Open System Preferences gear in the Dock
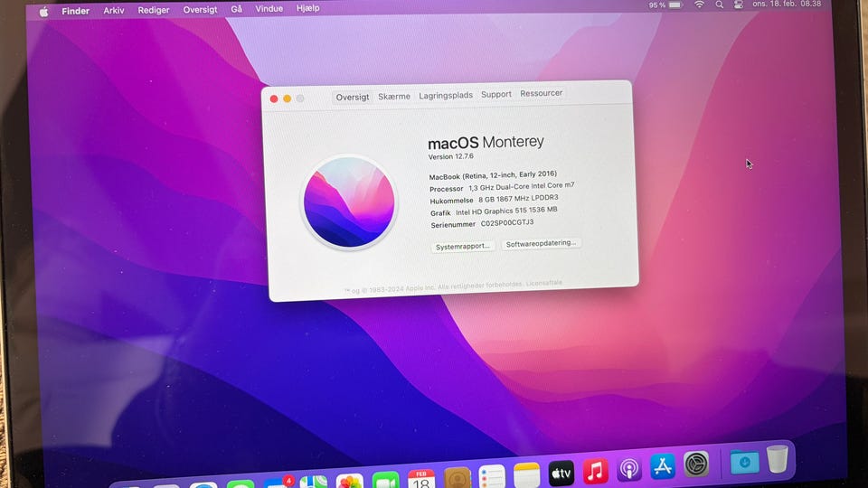 point(696,464)
